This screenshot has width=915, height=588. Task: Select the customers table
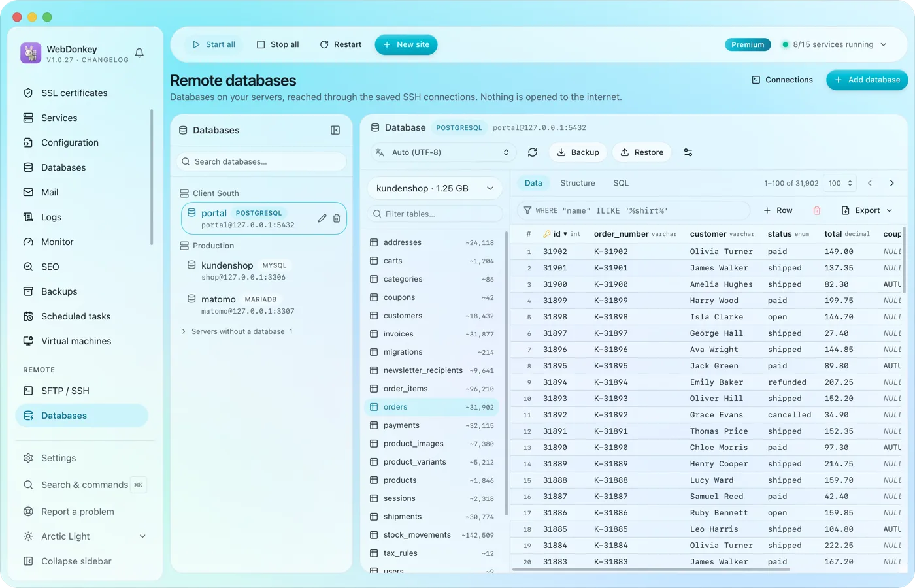[x=432, y=316]
